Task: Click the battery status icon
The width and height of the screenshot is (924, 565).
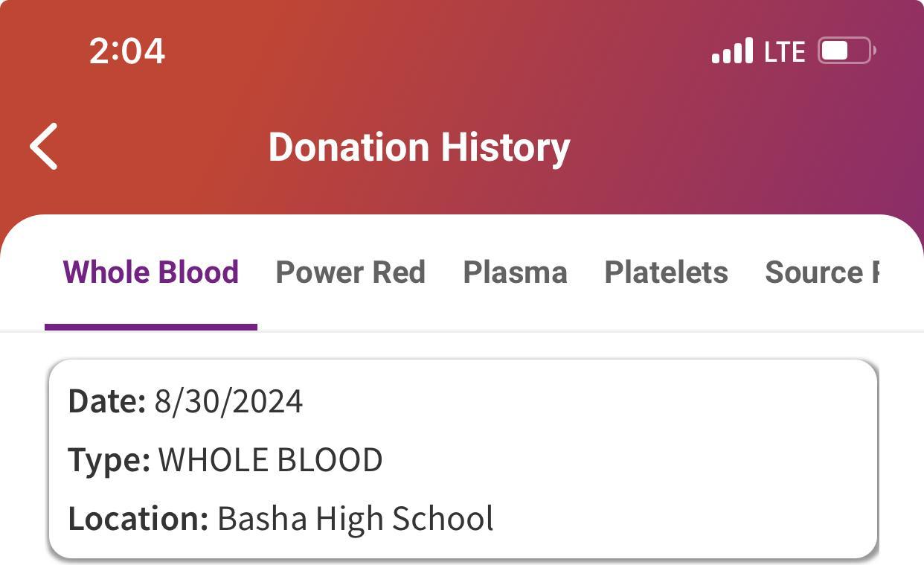Action: coord(846,51)
